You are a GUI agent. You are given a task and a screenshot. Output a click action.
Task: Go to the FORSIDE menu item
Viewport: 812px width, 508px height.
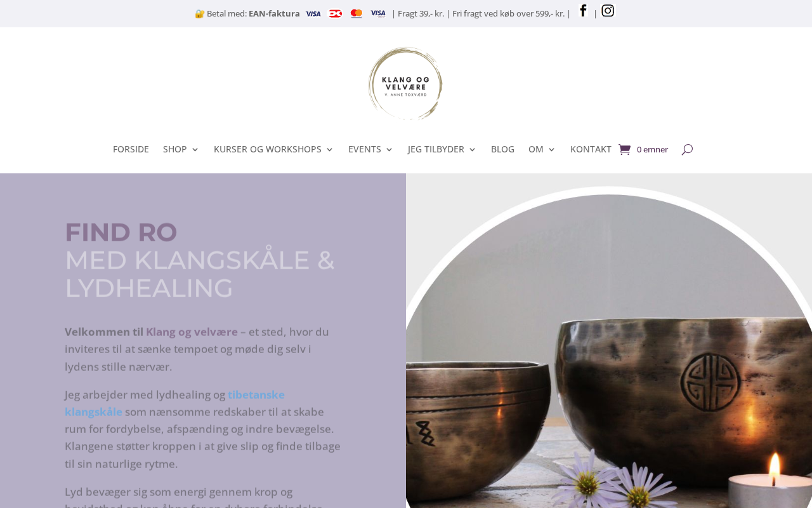point(131,149)
